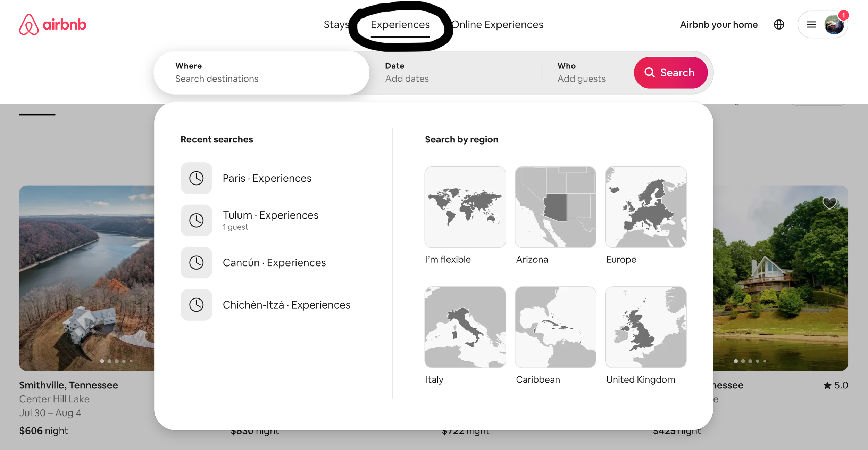Click the Airbnb your home link

point(719,24)
